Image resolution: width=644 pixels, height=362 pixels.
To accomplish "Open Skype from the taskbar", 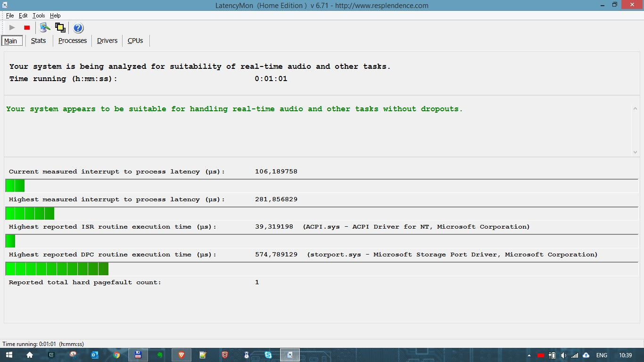I will pos(268,355).
